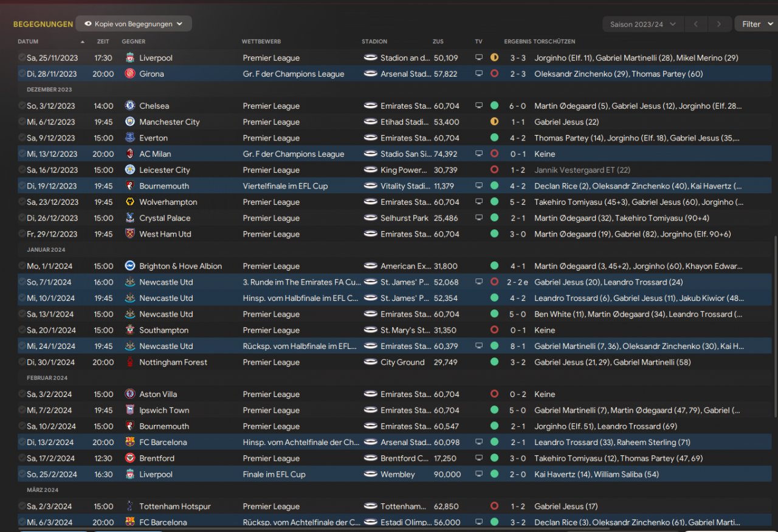
Task: Click the Girona club badge
Action: coord(129,74)
